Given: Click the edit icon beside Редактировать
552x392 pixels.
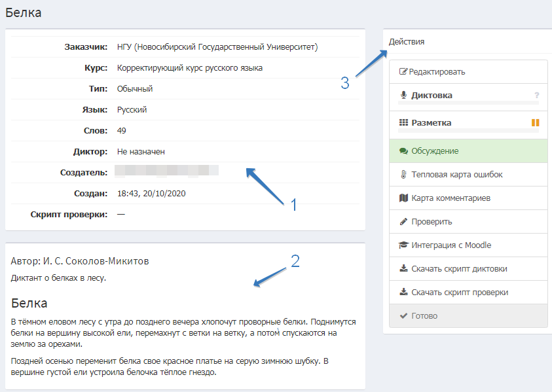Looking at the screenshot, I should click(403, 72).
